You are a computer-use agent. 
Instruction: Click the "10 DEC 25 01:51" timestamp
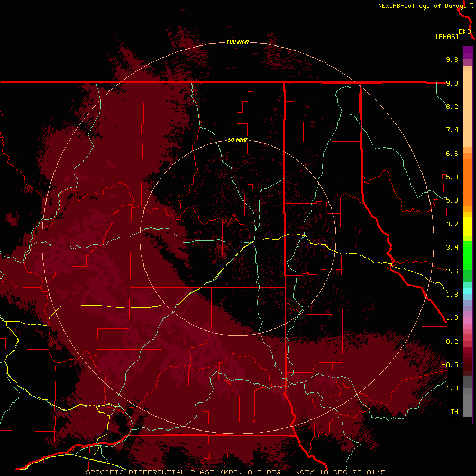coord(354,472)
